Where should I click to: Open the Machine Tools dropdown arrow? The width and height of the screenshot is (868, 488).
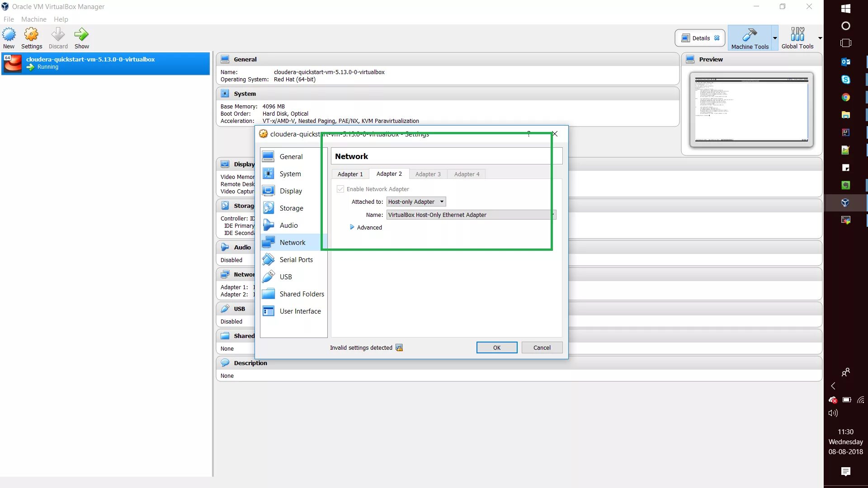coord(774,38)
